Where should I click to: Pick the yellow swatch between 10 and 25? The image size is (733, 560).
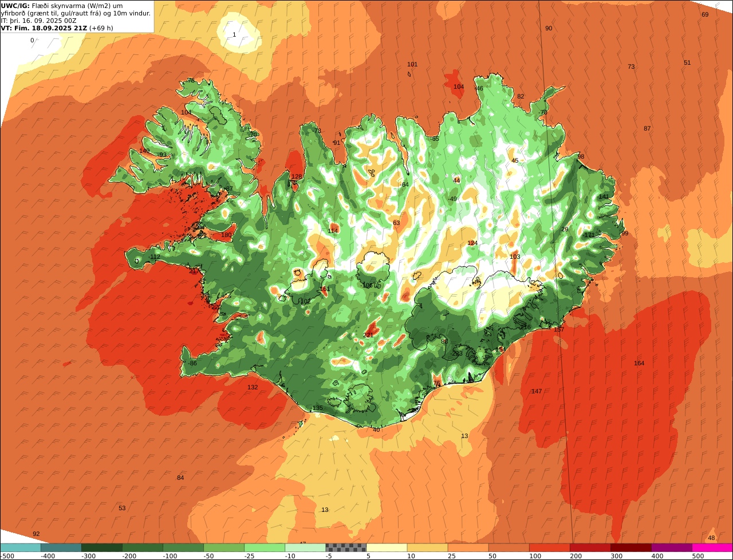pyautogui.click(x=427, y=547)
